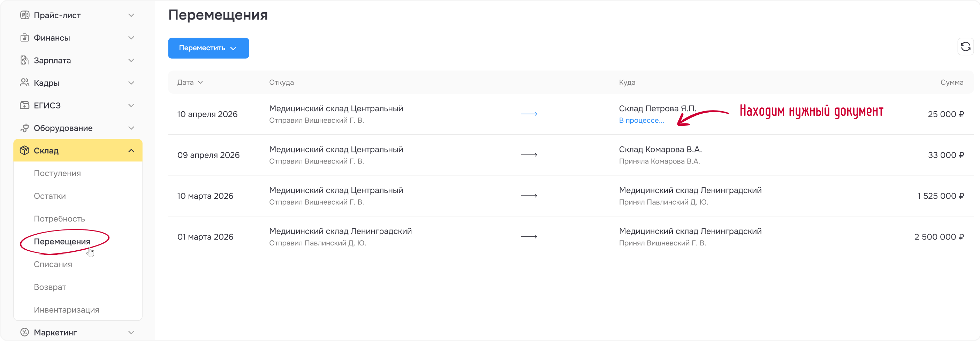Click the Склад box icon
Viewport: 980px width, 341px height.
coord(25,150)
